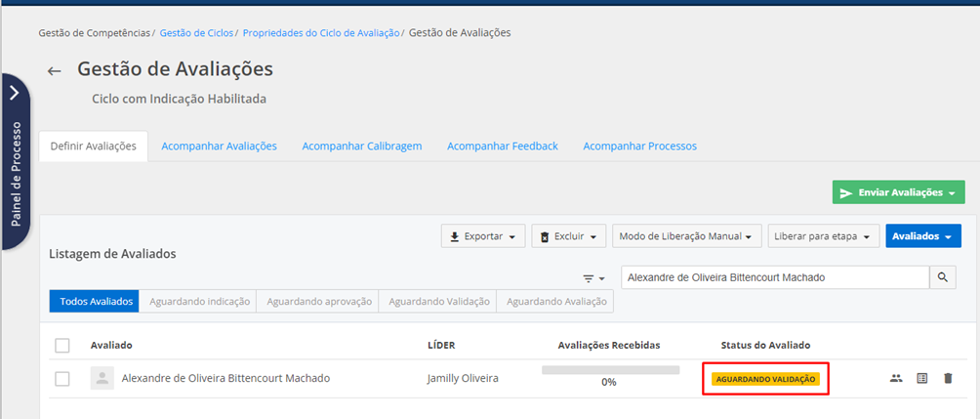Open the filter options icon
The width and height of the screenshot is (980, 419).
point(593,278)
